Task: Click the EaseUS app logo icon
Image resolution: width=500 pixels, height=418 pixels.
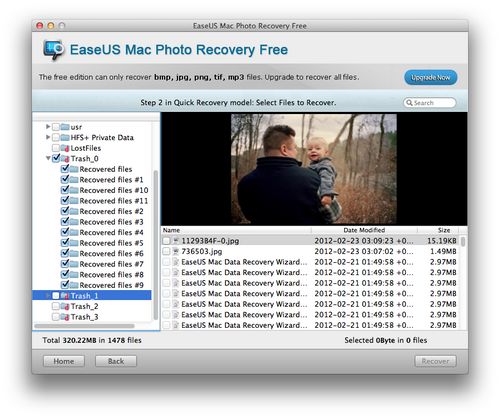Action: point(53,50)
